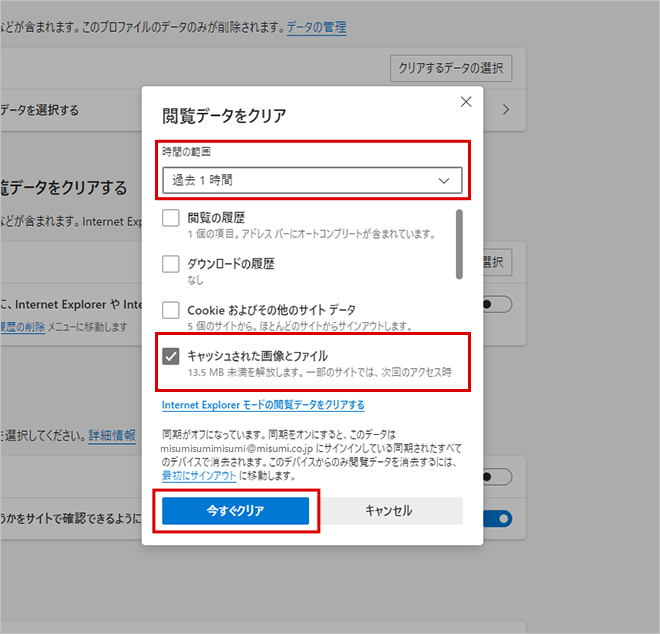Click the クリアするデータの選択 button
Viewport: 660px width, 634px height.
pos(449,68)
